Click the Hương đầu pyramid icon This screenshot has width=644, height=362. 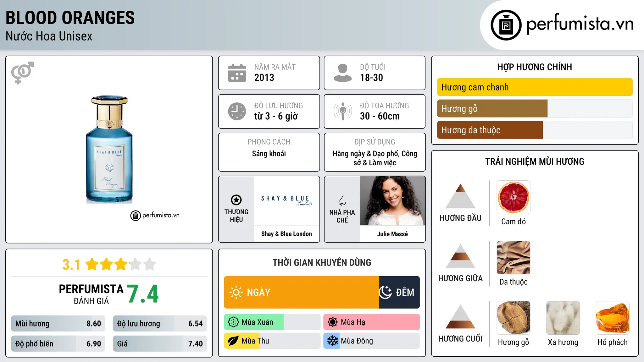(x=460, y=196)
